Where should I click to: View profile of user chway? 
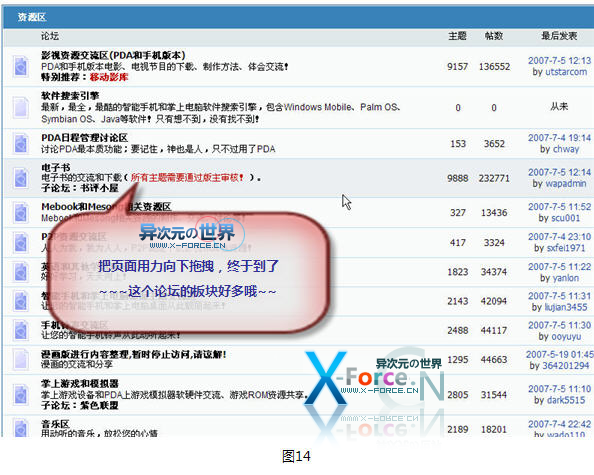coord(566,149)
